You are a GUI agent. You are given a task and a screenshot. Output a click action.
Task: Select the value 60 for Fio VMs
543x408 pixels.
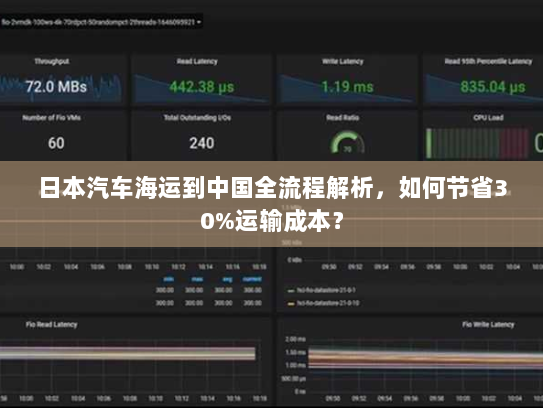[x=56, y=143]
